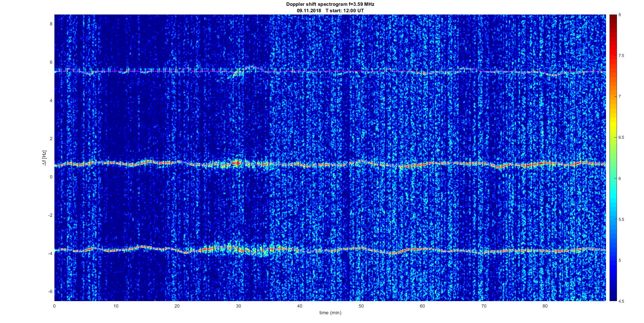Click the x-axis label 'time (min)'

click(330, 313)
